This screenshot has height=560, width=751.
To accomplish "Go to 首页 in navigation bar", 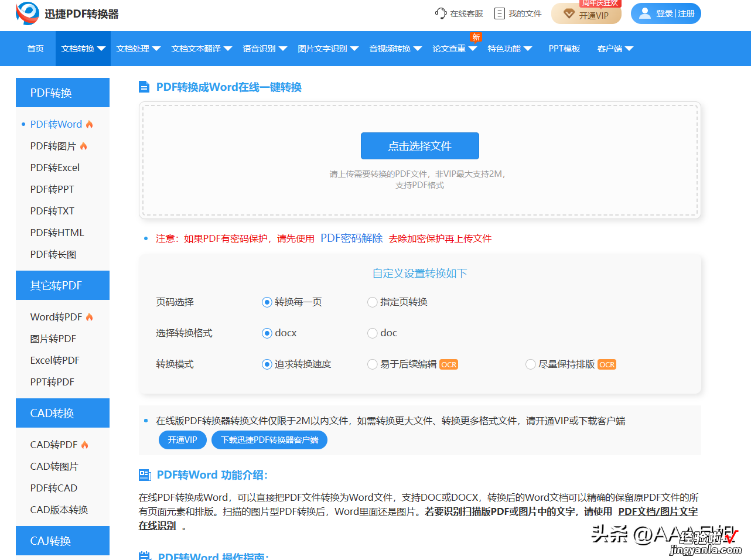I will pyautogui.click(x=36, y=49).
